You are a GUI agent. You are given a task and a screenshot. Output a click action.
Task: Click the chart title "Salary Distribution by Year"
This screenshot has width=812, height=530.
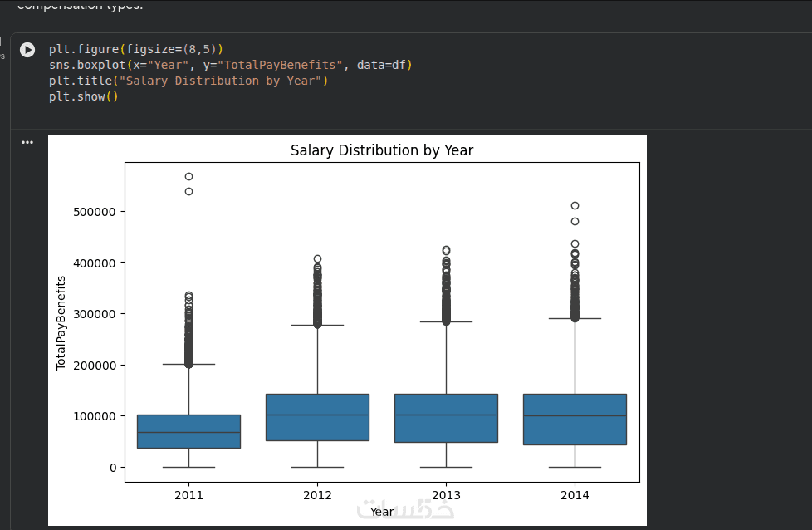pyautogui.click(x=382, y=150)
